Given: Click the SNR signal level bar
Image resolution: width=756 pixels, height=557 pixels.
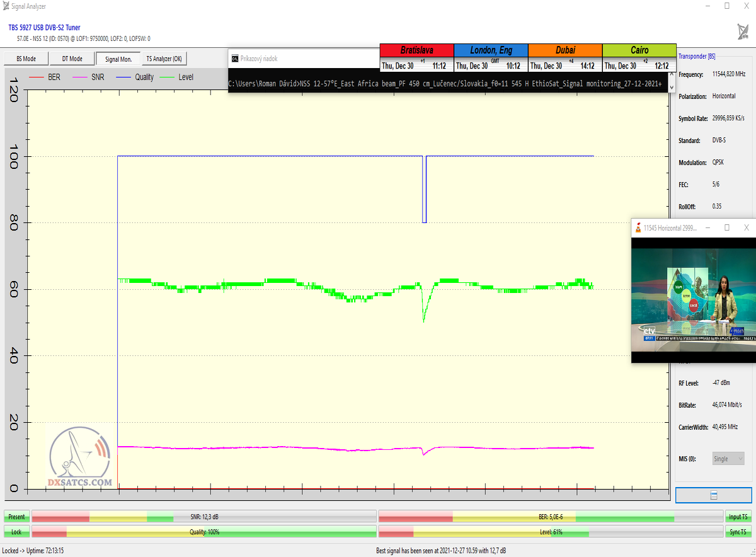Looking at the screenshot, I should coord(203,517).
